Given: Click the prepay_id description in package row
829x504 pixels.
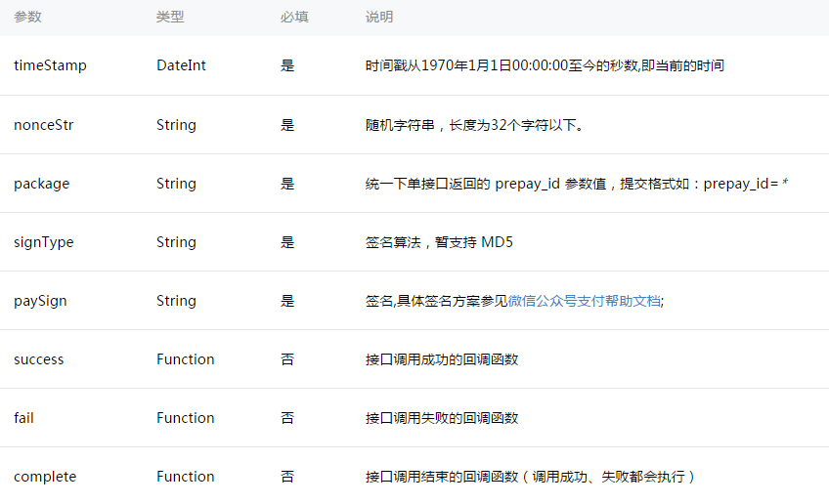Looking at the screenshot, I should [577, 184].
